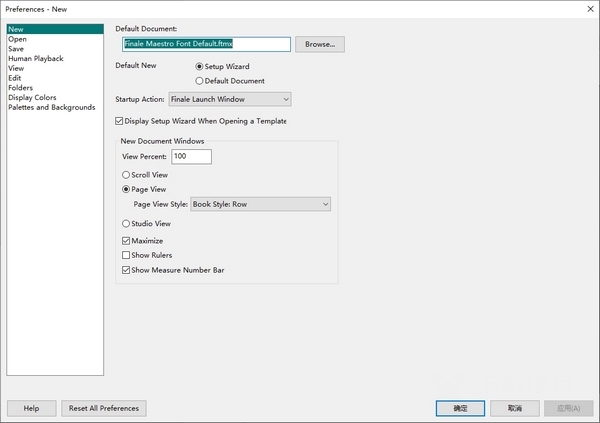The width and height of the screenshot is (600, 423).
Task: Click the Help button
Action: [31, 408]
